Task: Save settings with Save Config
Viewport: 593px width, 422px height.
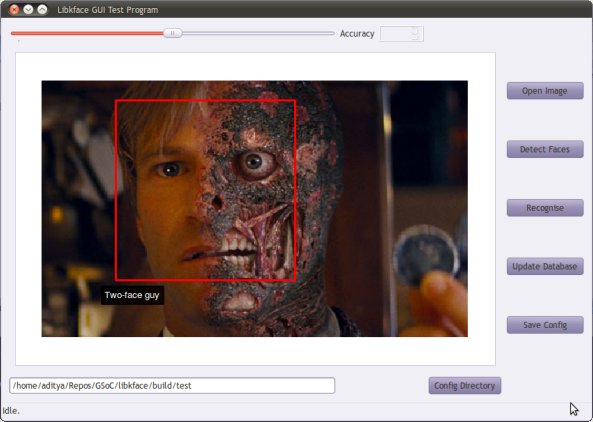Action: (x=545, y=325)
